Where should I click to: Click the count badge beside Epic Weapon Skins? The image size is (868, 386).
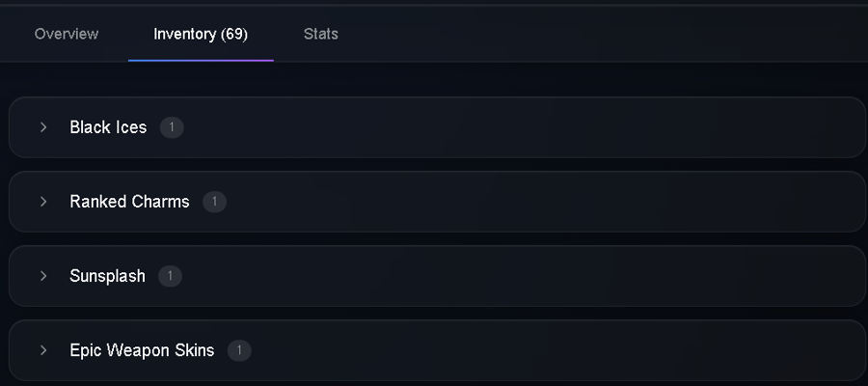239,350
